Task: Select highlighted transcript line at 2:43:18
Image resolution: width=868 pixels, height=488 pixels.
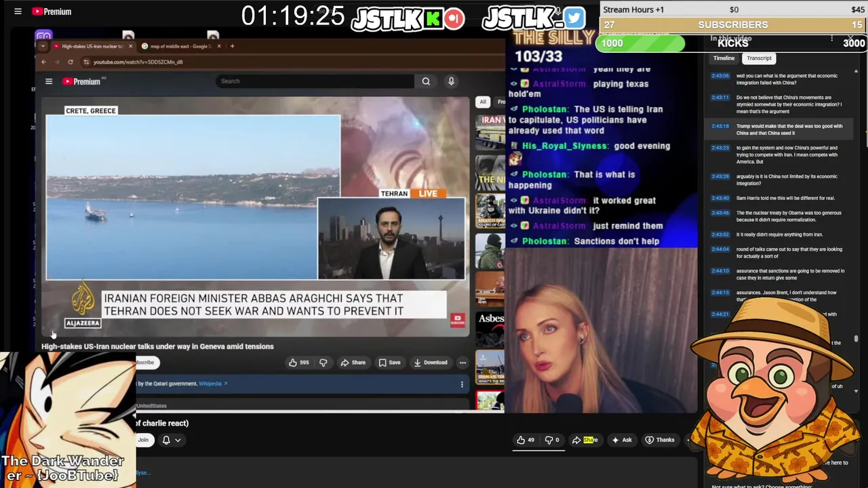Action: tap(778, 129)
